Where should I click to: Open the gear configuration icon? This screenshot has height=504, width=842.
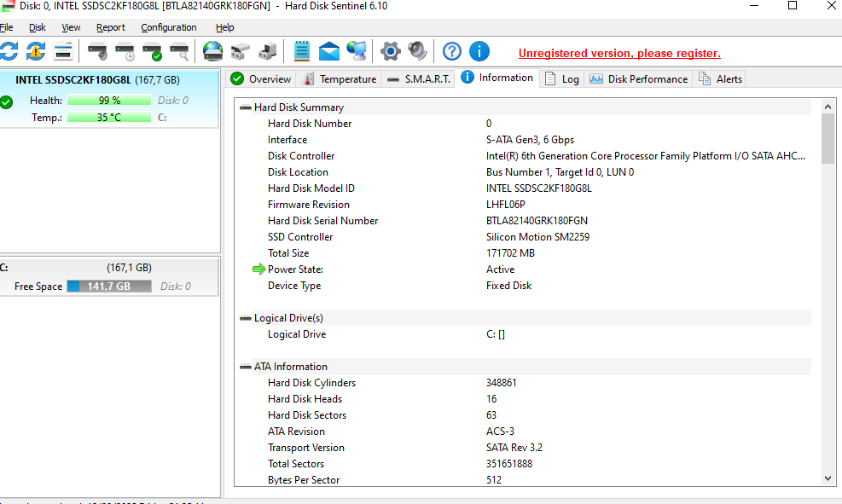pos(390,51)
